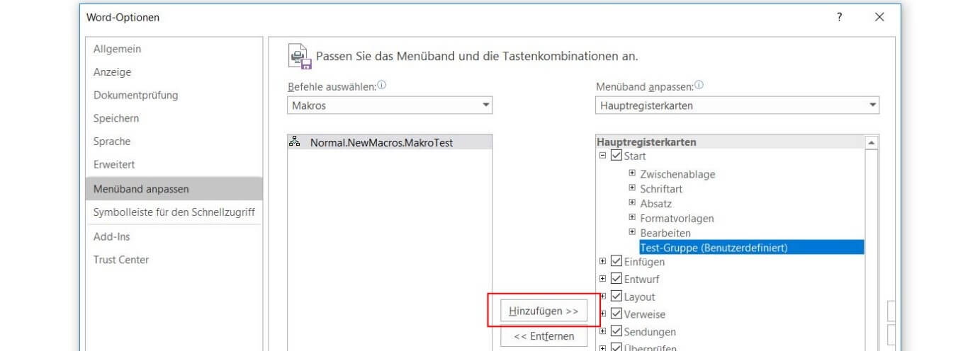Image resolution: width=980 pixels, height=351 pixels.
Task: Close the Word-Optionen dialog
Action: [879, 17]
